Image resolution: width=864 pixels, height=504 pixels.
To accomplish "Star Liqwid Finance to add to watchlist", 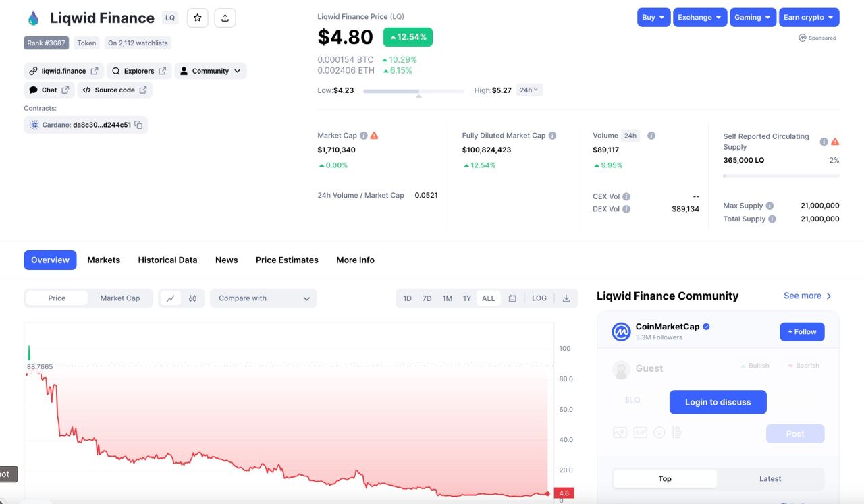I will (x=197, y=18).
